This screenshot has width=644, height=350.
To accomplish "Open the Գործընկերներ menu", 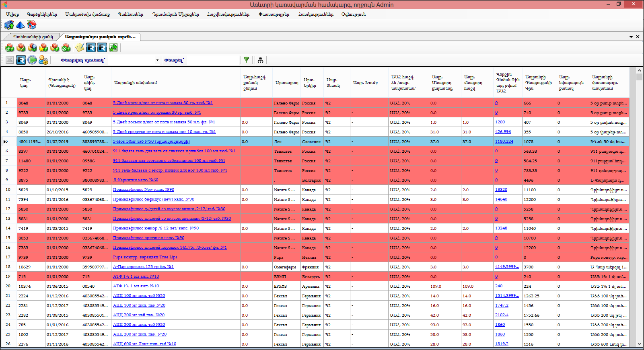I will tap(42, 14).
